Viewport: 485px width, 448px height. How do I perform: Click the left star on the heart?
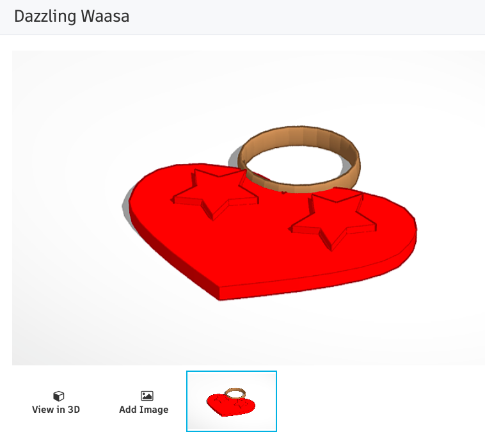pyautogui.click(x=215, y=193)
